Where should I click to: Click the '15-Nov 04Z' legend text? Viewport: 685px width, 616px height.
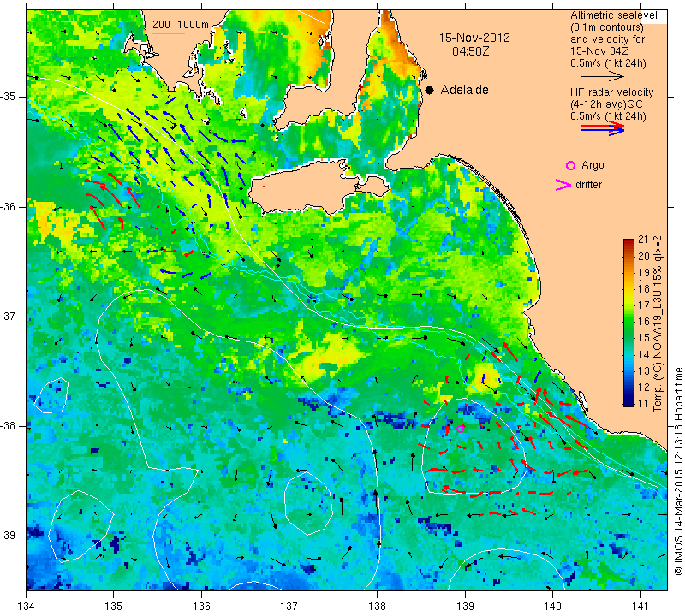(599, 51)
